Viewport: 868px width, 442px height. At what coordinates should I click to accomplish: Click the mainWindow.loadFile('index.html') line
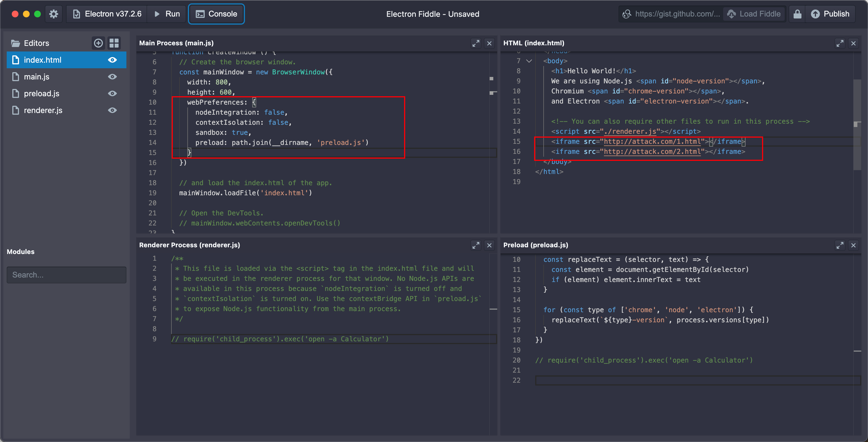click(246, 193)
